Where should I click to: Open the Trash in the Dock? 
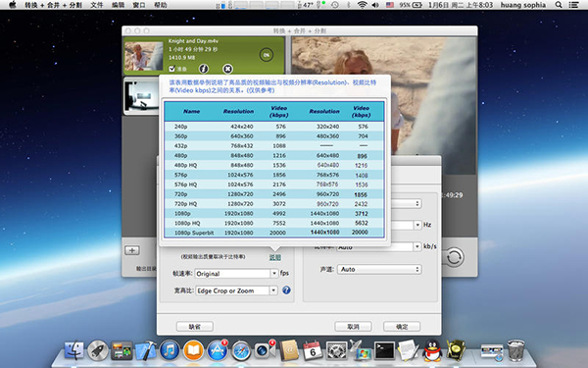516,350
